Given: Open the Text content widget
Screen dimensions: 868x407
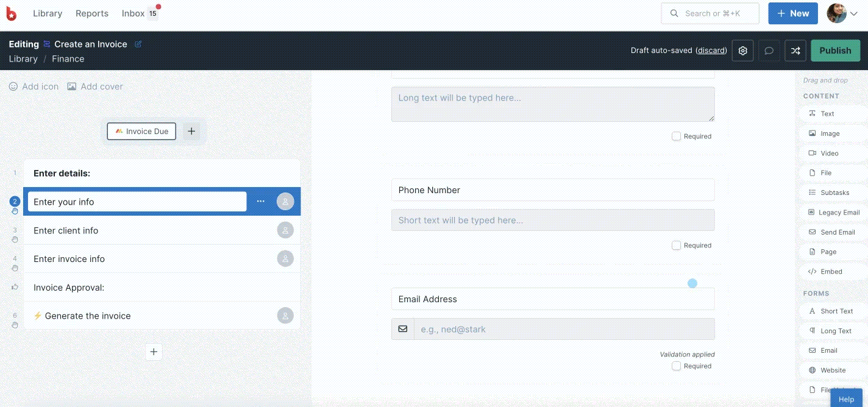Looking at the screenshot, I should pos(827,113).
